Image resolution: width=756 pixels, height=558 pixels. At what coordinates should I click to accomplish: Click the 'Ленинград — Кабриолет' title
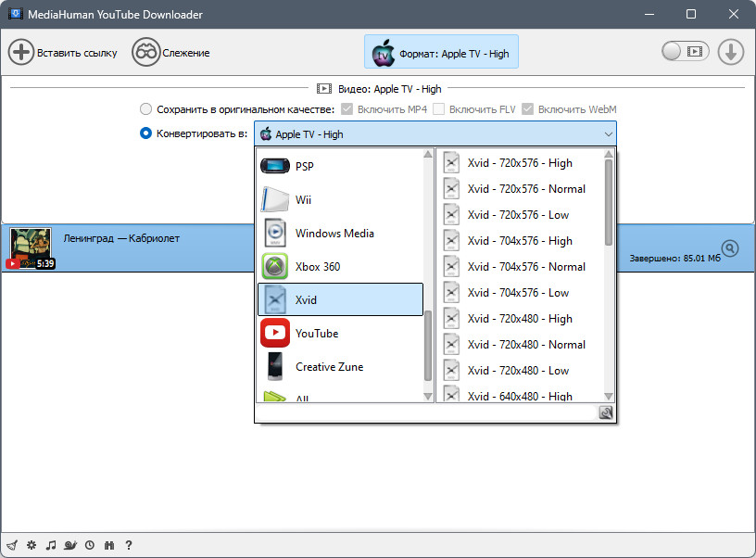click(121, 238)
